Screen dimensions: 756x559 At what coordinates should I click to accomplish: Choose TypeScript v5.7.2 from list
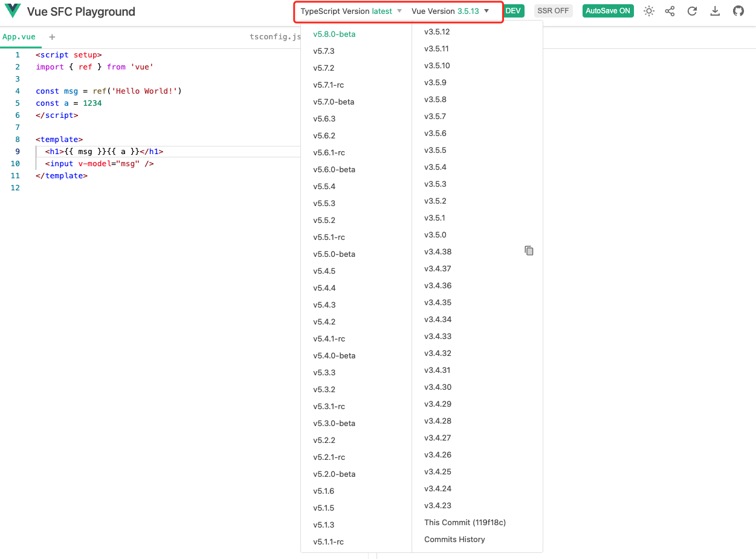click(324, 68)
